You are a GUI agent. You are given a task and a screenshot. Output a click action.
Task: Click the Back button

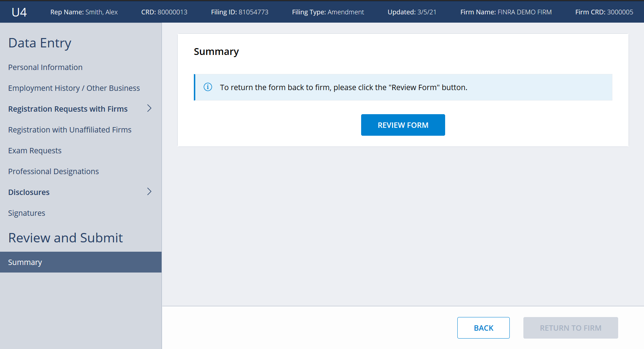tap(483, 328)
